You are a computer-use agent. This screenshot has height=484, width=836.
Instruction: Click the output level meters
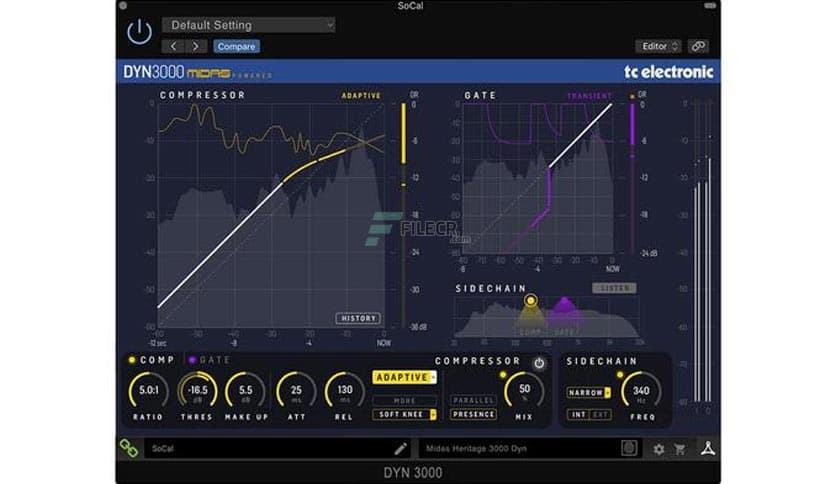[703, 251]
